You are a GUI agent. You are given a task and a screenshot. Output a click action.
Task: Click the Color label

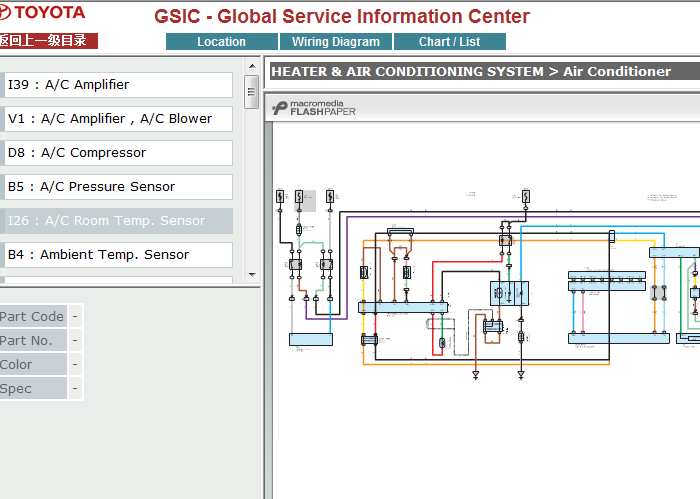(32, 365)
